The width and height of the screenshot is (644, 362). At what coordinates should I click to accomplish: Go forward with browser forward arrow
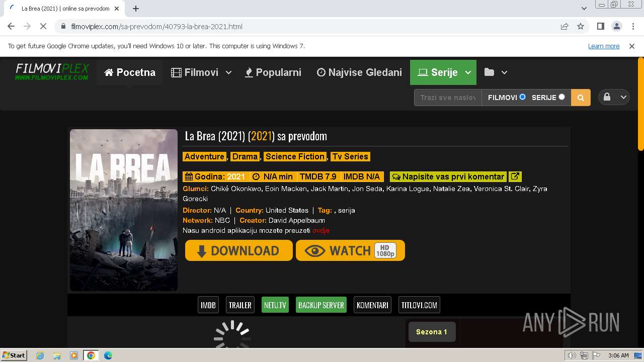(x=27, y=26)
